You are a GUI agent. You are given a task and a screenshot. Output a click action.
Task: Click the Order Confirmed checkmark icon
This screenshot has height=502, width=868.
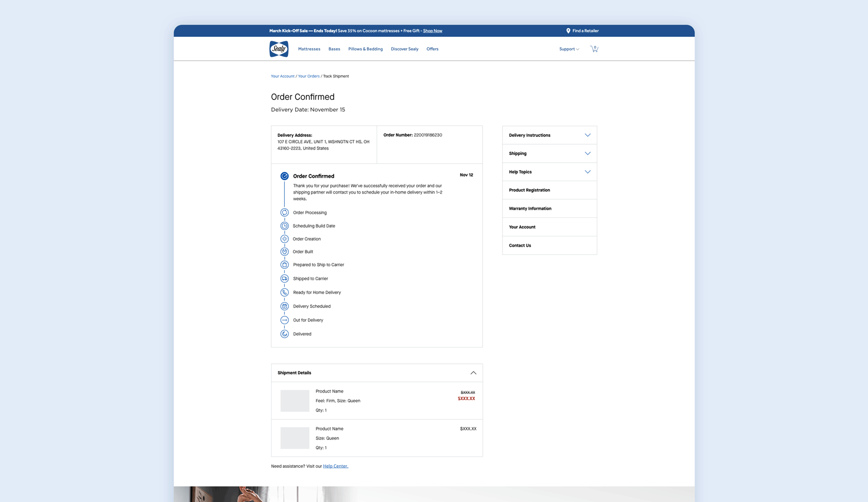click(x=284, y=176)
